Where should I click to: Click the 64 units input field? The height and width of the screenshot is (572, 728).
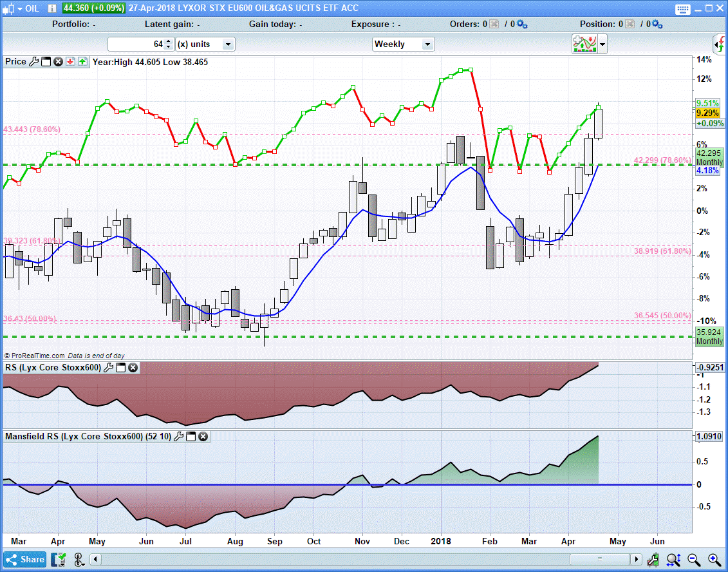pyautogui.click(x=136, y=44)
